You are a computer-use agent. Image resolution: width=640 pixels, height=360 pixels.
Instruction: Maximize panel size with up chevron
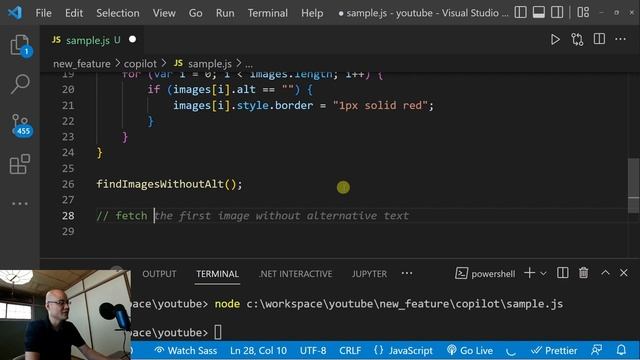[605, 273]
